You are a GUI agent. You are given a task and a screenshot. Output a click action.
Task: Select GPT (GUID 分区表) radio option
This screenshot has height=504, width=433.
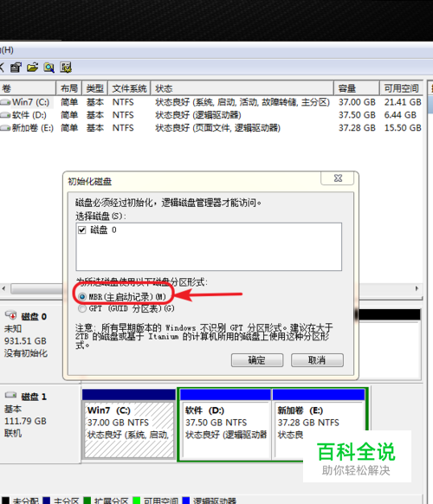(x=82, y=308)
